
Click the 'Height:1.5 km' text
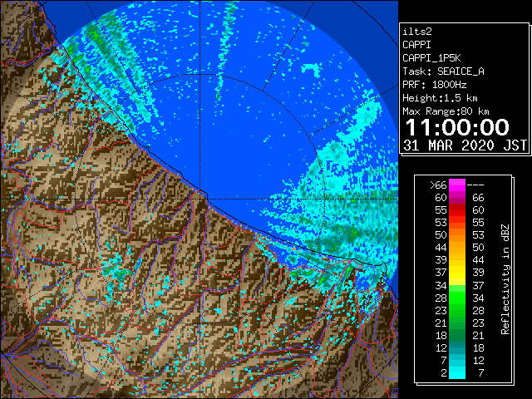(440, 98)
